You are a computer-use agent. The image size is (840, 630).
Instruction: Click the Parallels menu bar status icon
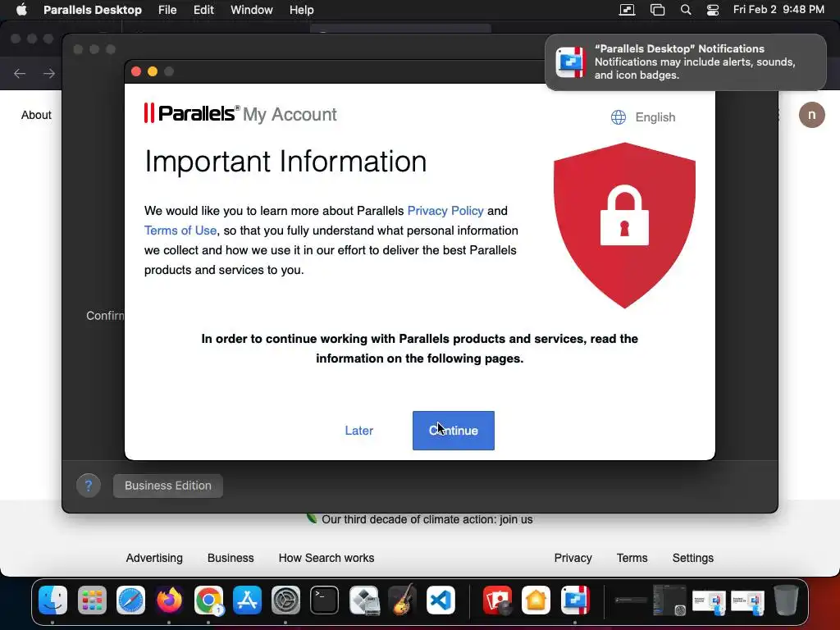(x=627, y=10)
